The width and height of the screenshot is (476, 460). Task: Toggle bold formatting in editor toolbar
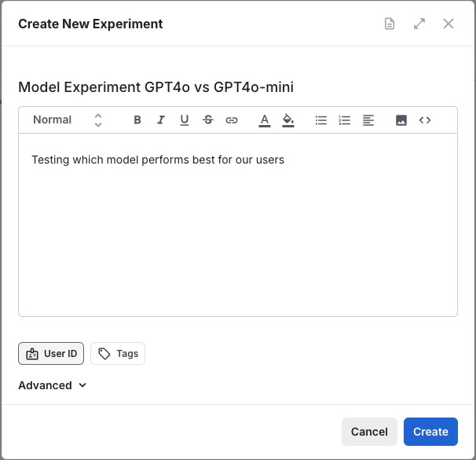pos(137,120)
